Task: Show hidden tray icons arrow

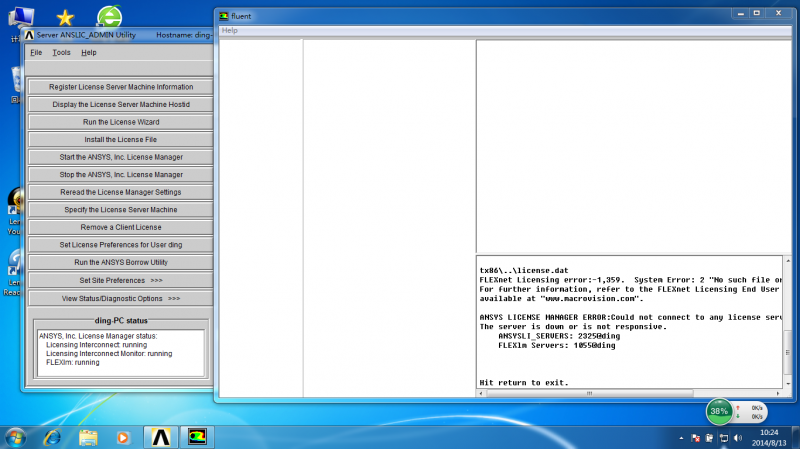Action: coord(681,438)
